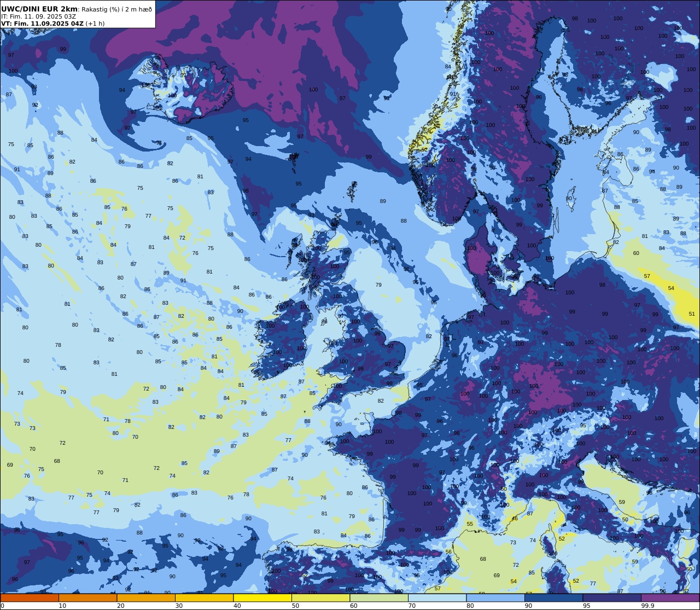Image resolution: width=700 pixels, height=610 pixels.
Task: Click the "UWC/DINI EUR 2km" title text
Action: point(39,9)
